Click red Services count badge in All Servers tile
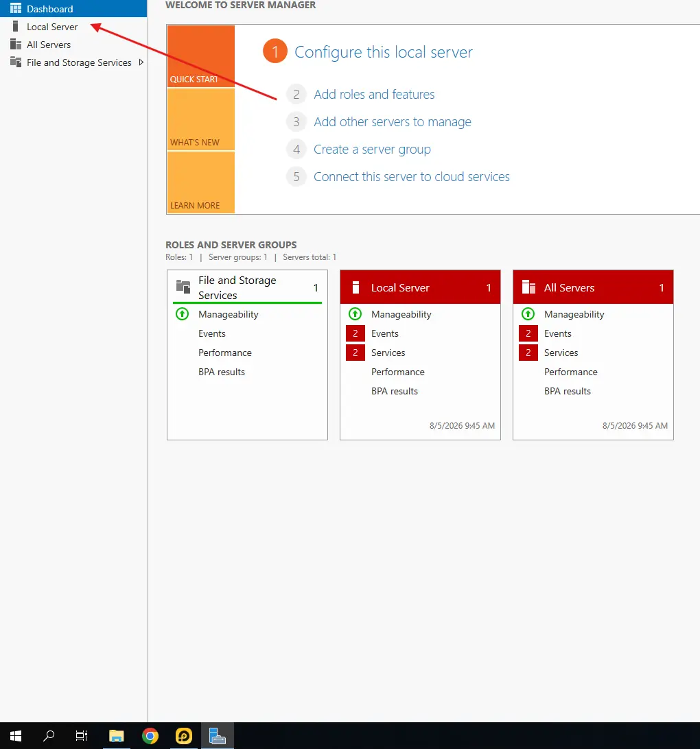Viewport: 700px width, 749px height. pos(528,353)
